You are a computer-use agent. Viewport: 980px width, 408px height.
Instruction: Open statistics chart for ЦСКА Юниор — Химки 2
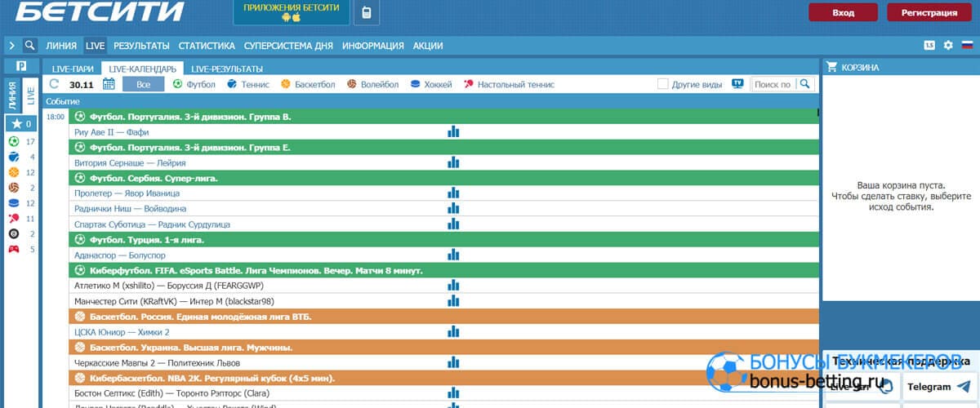tap(453, 331)
